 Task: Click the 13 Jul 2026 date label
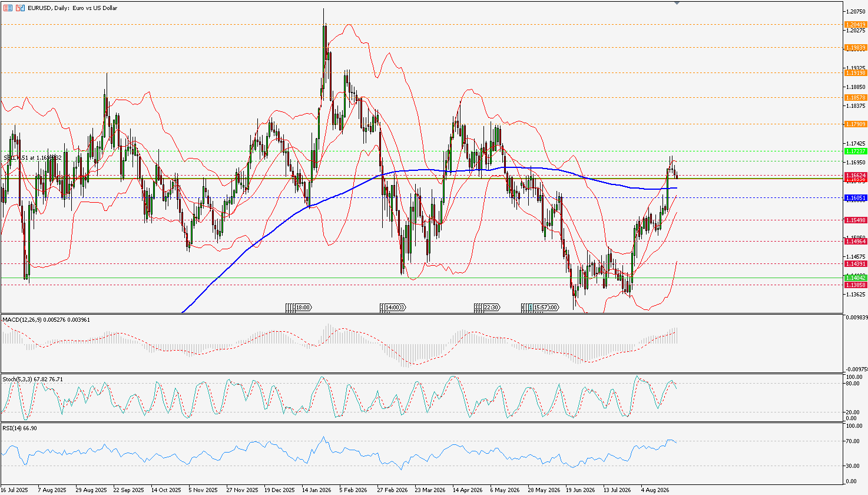tap(618, 490)
